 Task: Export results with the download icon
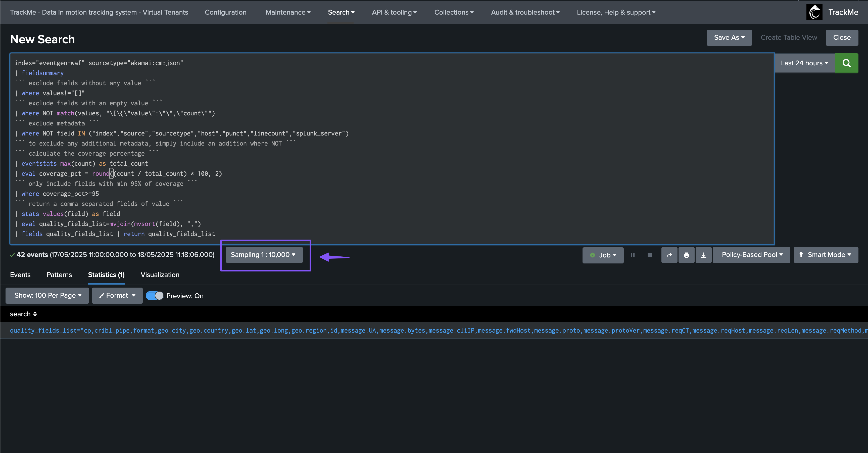pyautogui.click(x=704, y=255)
